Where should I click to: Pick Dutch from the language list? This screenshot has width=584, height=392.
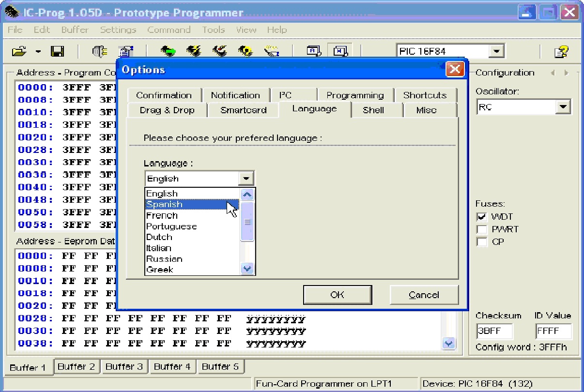193,237
